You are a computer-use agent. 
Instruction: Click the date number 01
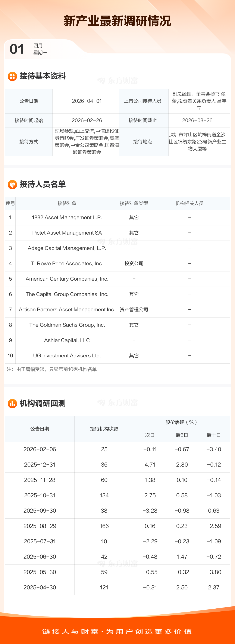(x=17, y=49)
